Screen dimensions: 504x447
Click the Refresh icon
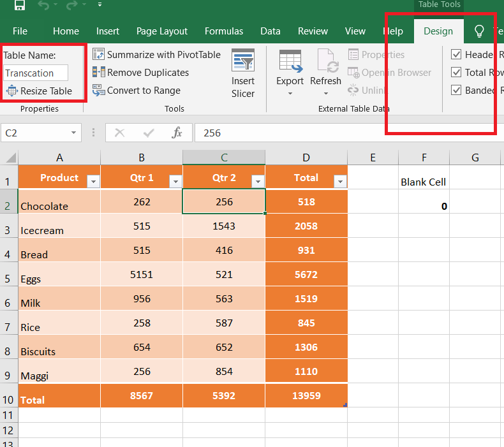click(x=327, y=61)
